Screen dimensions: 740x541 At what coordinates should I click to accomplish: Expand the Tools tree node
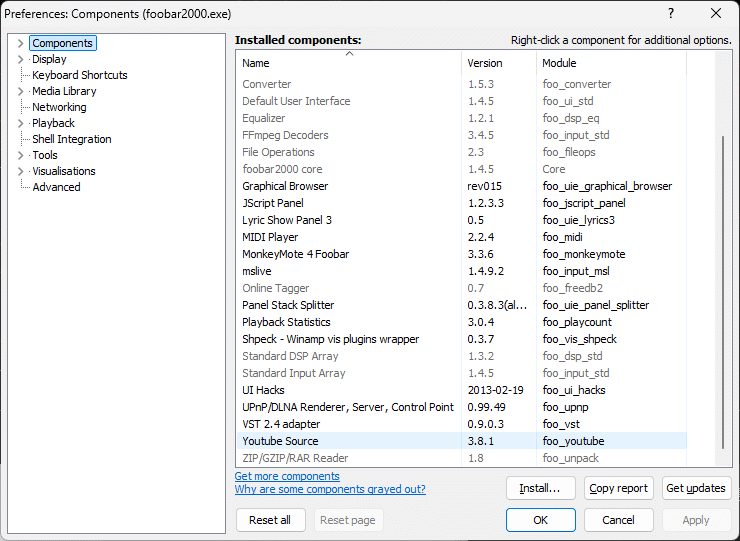pyautogui.click(x=20, y=155)
